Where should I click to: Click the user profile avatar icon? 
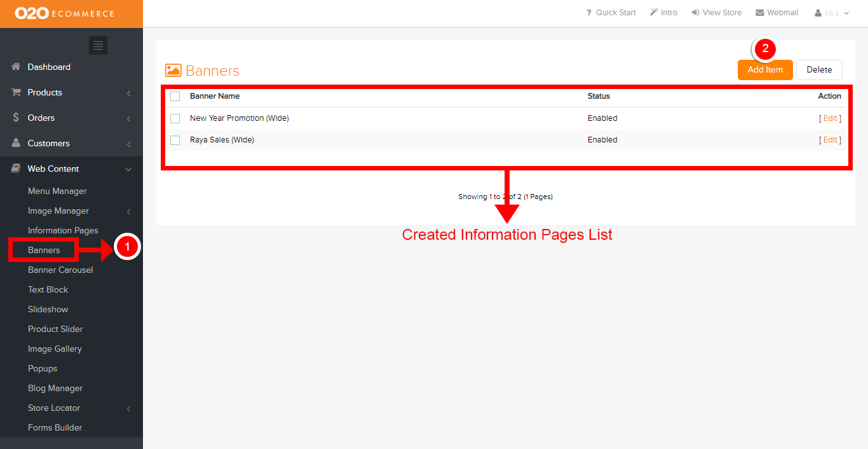[818, 13]
